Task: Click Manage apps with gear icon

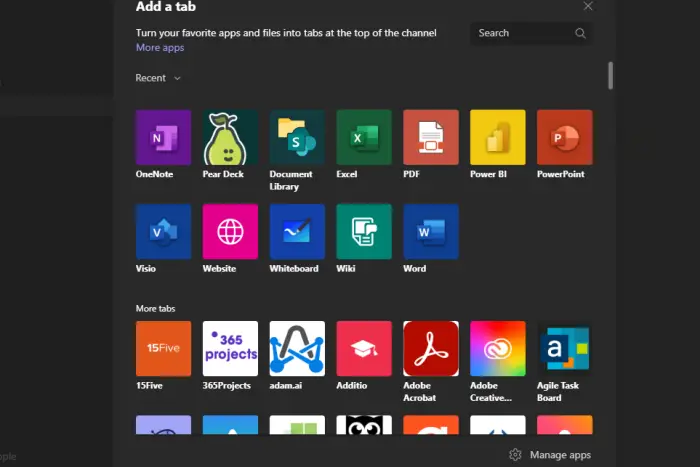Action: [x=550, y=455]
